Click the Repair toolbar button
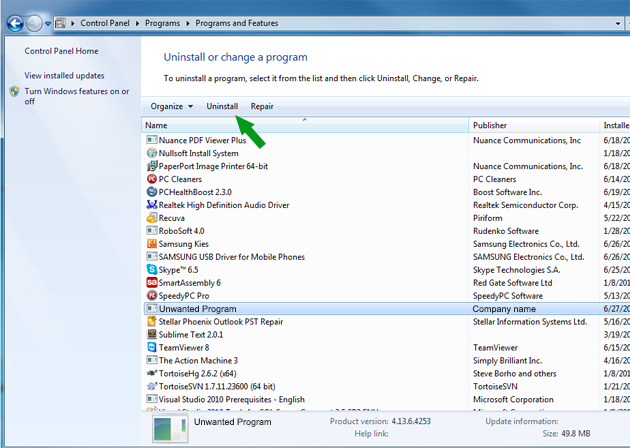This screenshot has width=630, height=448. (262, 106)
